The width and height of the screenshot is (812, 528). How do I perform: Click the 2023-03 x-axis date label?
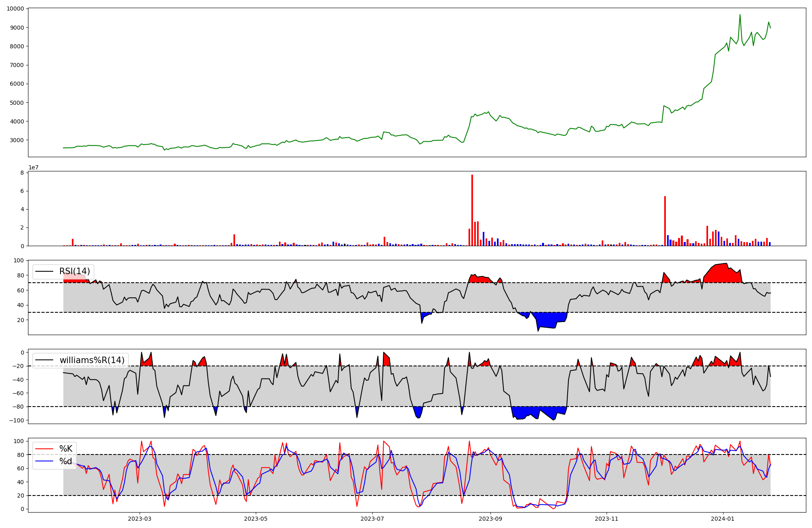click(139, 519)
